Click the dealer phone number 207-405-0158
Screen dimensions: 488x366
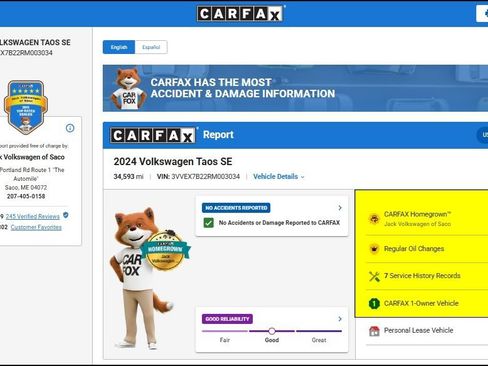(x=26, y=196)
